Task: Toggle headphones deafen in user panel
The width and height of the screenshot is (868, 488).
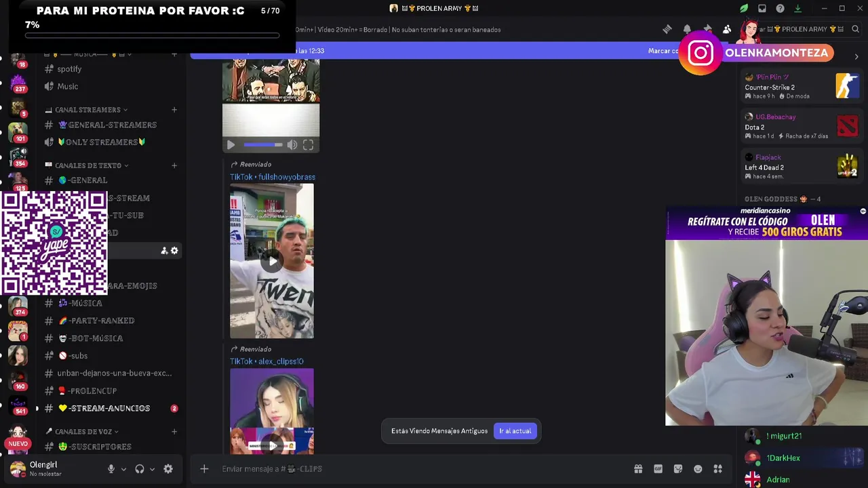Action: (x=140, y=469)
